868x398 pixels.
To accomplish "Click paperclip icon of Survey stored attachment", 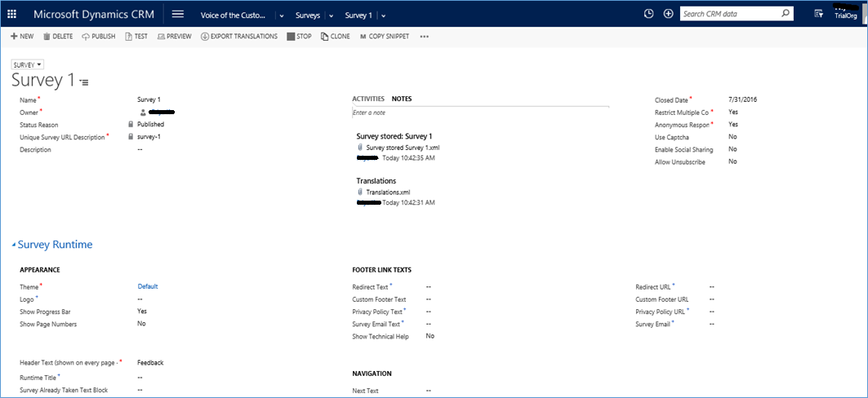I will [360, 148].
